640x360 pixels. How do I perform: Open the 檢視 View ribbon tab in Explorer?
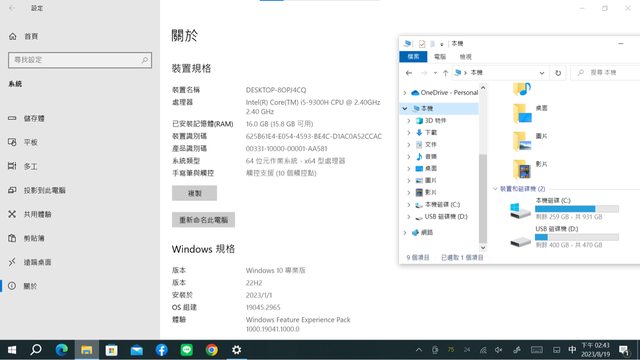[465, 57]
